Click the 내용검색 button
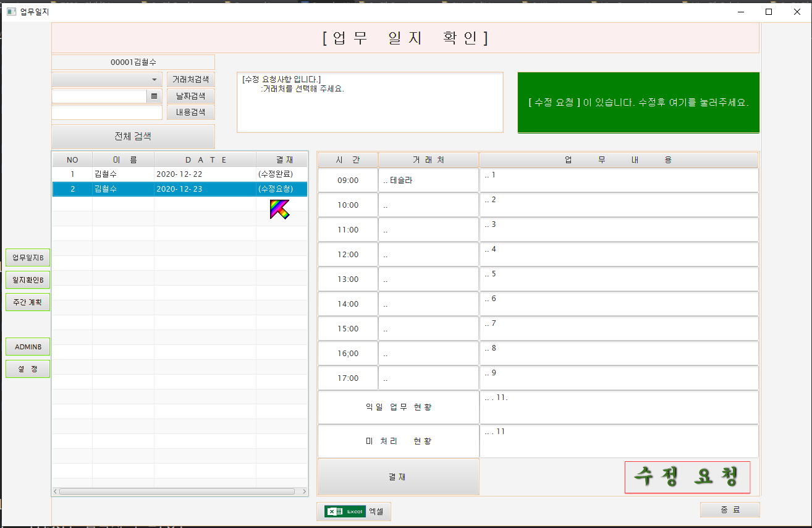The image size is (812, 528). (x=191, y=113)
